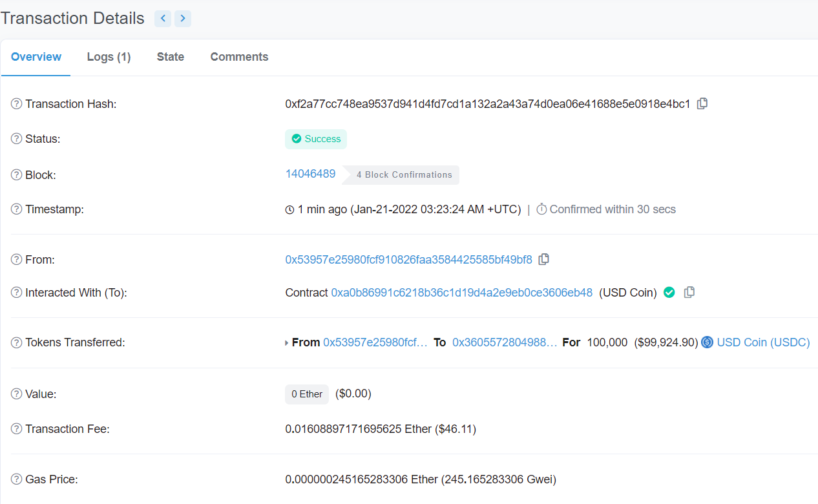Go to next transaction with right chevron
818x504 pixels.
183,19
